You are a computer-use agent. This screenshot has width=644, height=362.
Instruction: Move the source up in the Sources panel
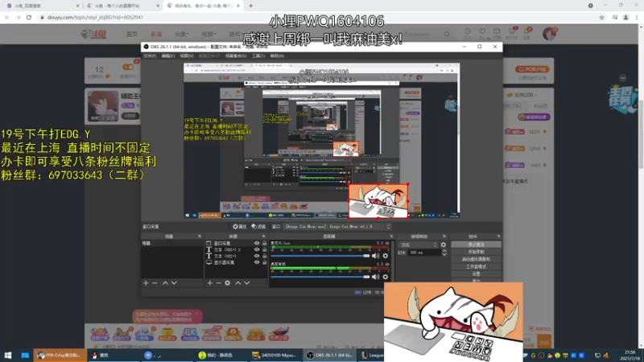[237, 283]
